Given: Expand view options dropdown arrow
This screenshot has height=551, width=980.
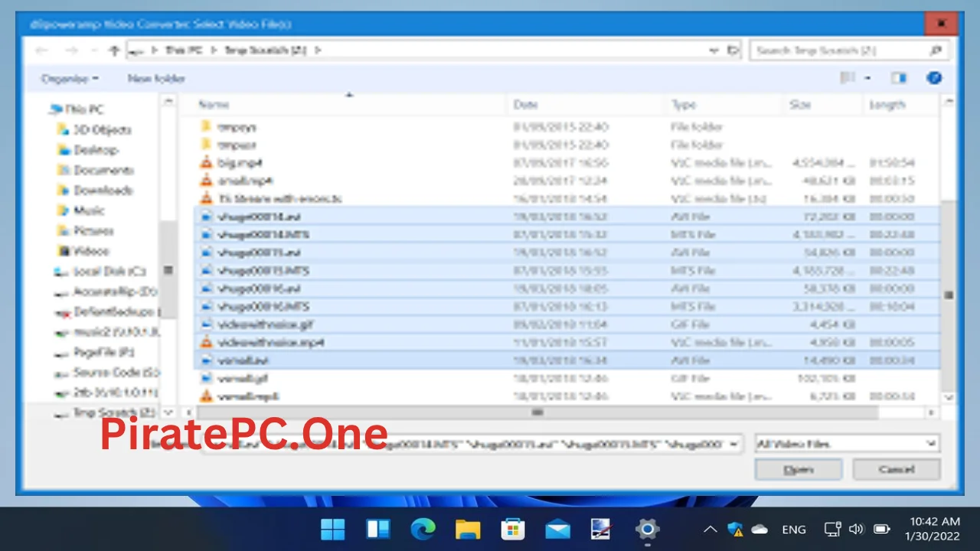Looking at the screenshot, I should click(867, 78).
